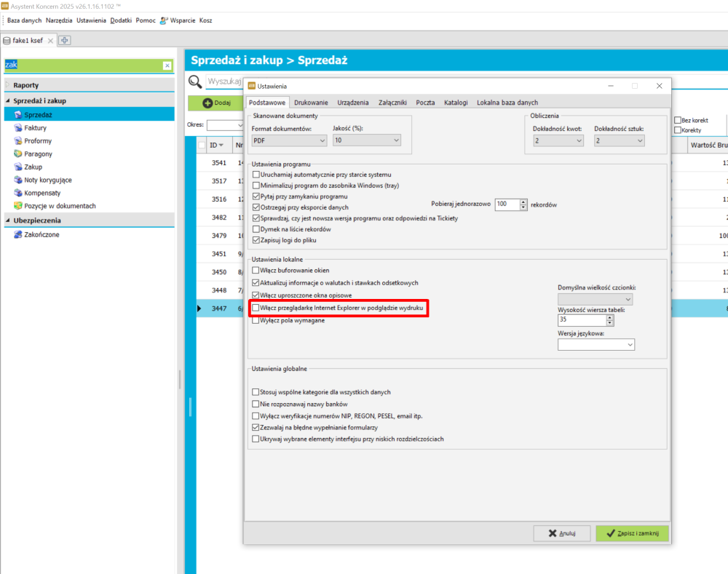728x574 pixels.
Task: Increase Wysokość wiersza tabeli stepper value
Action: click(x=610, y=316)
